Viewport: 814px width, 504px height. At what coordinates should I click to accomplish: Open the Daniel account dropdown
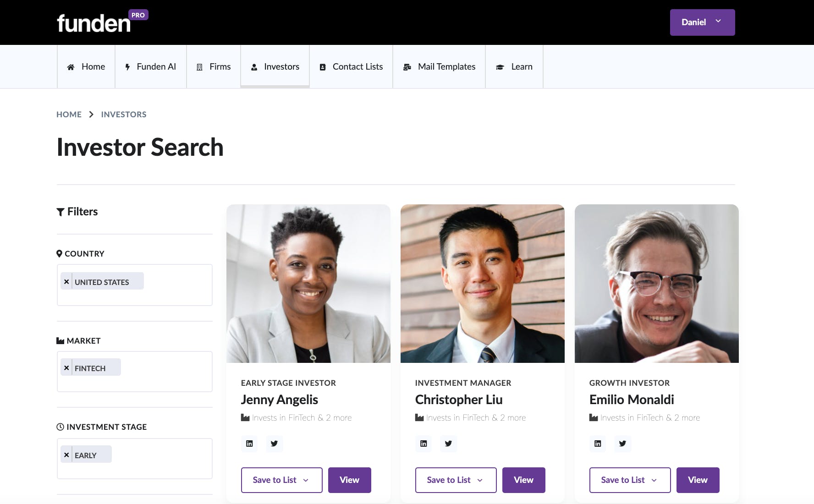[702, 22]
